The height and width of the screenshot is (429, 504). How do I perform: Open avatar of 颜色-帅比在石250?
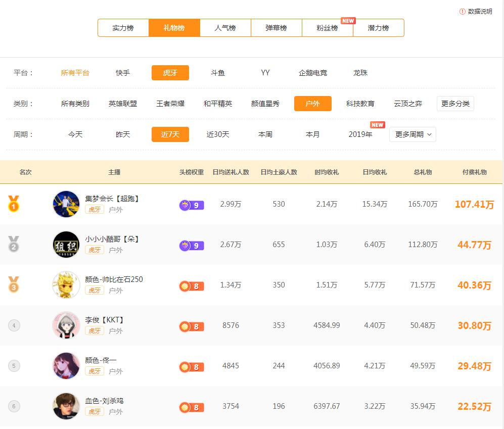[66, 285]
